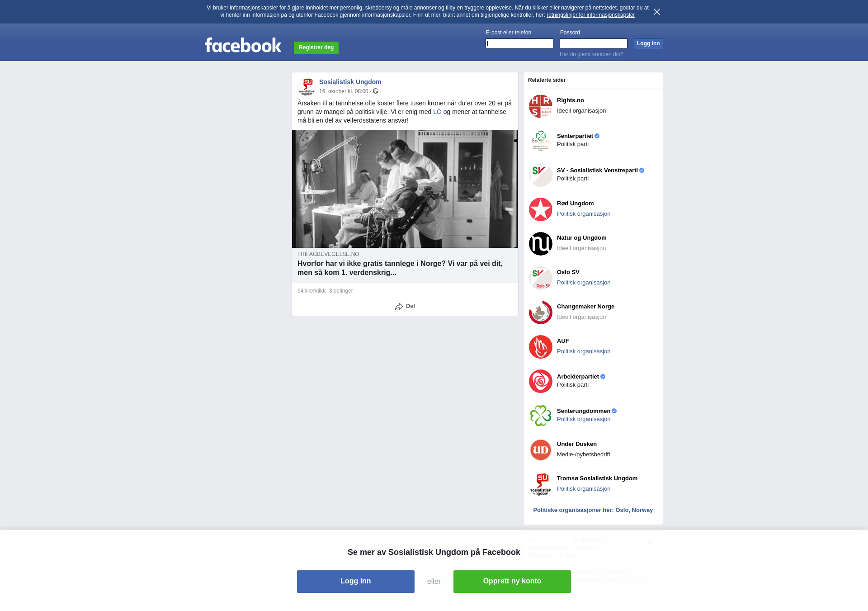Open Tromsø Sosialistisk Ungdom page name
The image size is (868, 611).
597,478
